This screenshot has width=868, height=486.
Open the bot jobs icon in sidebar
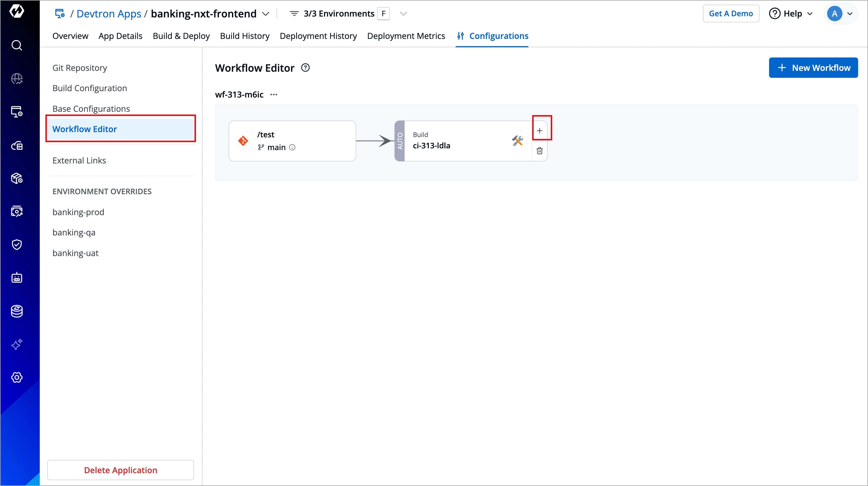17,278
